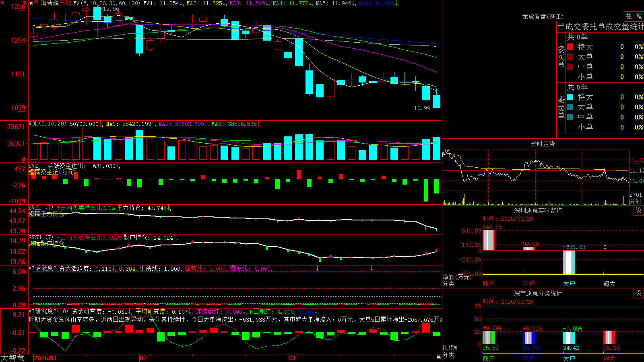The width and height of the screenshot is (644, 362).
Task: Click the 超赢主力持仓 legend text
Action: click(46, 214)
